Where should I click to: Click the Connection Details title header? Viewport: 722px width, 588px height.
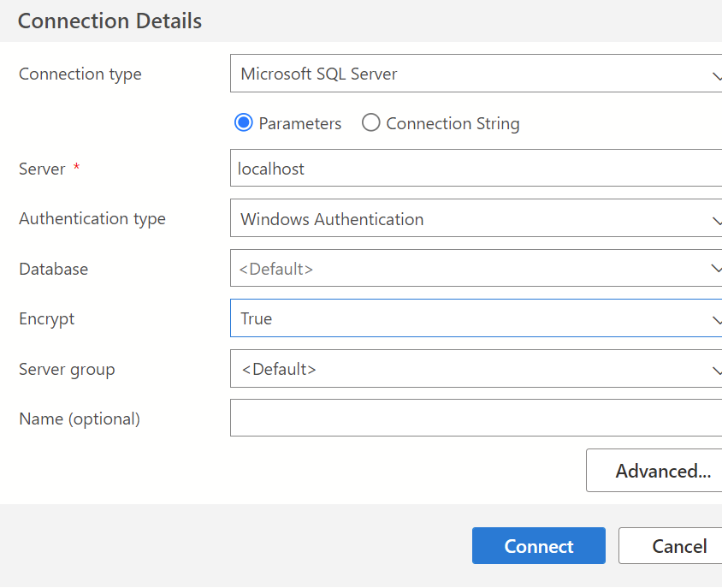click(109, 21)
